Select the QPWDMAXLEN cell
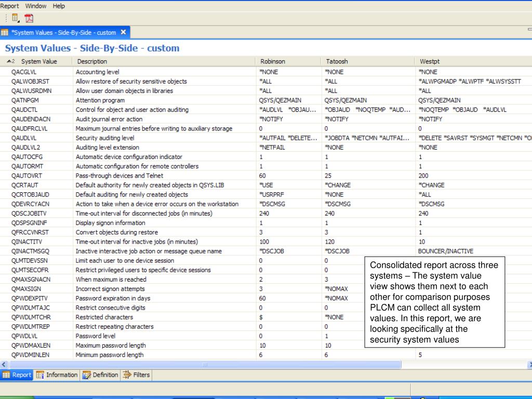The width and height of the screenshot is (532, 399). [31, 345]
